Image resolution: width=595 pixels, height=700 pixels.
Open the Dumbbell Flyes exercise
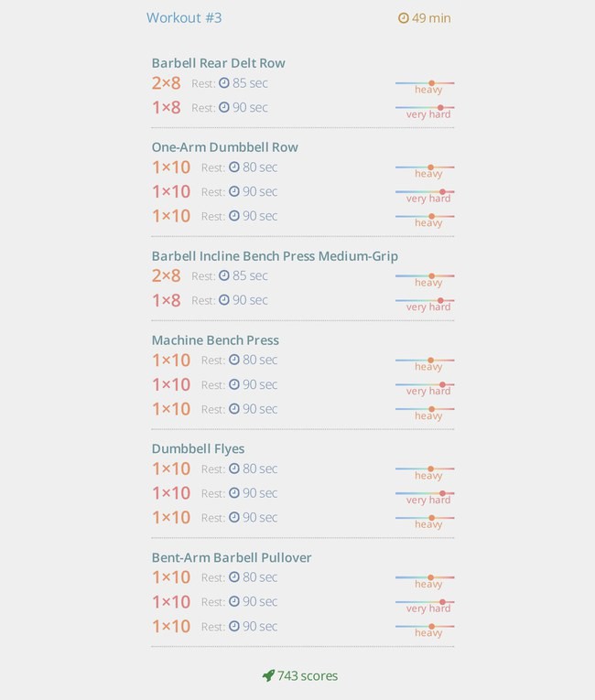tap(198, 448)
